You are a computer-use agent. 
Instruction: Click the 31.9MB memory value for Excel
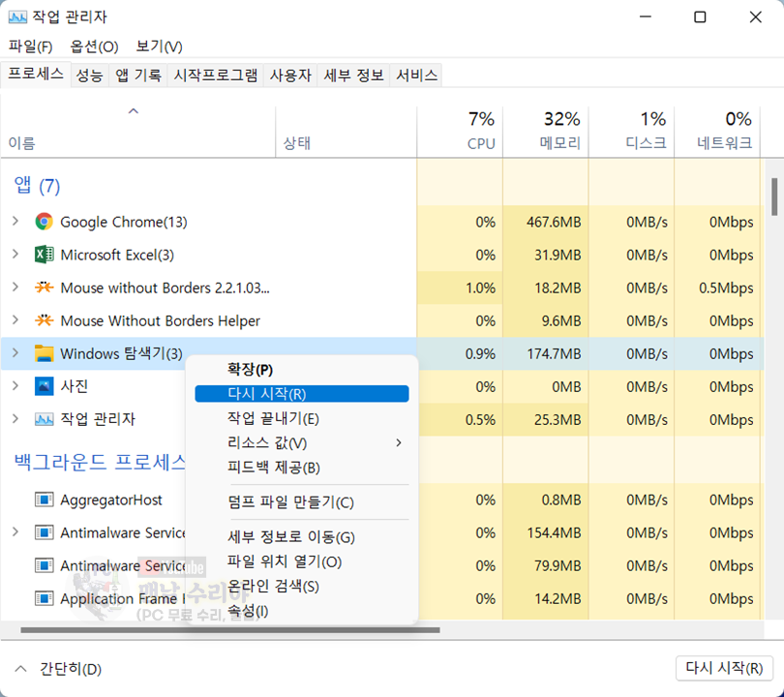coord(558,255)
